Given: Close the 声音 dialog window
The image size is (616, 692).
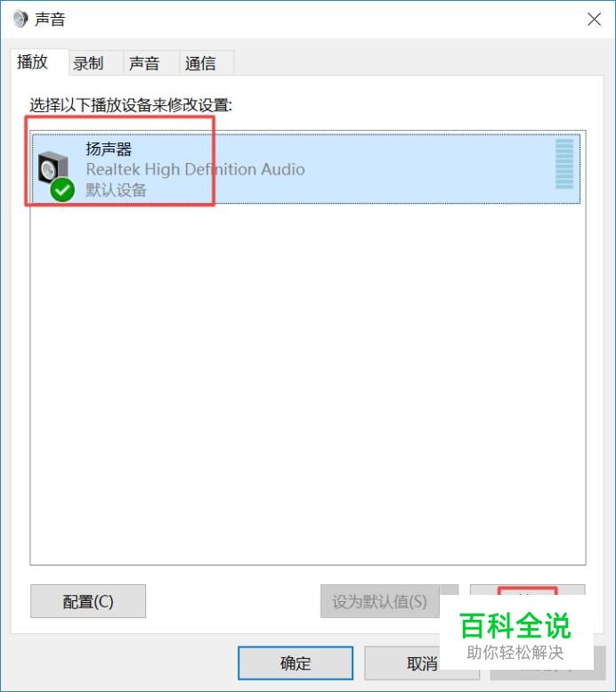Looking at the screenshot, I should pyautogui.click(x=594, y=19).
